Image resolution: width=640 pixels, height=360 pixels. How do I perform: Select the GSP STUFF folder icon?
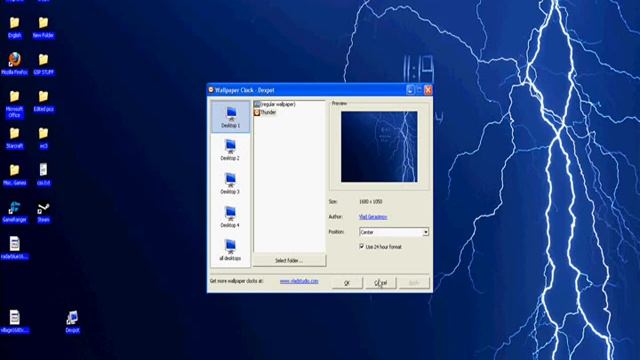(x=43, y=64)
